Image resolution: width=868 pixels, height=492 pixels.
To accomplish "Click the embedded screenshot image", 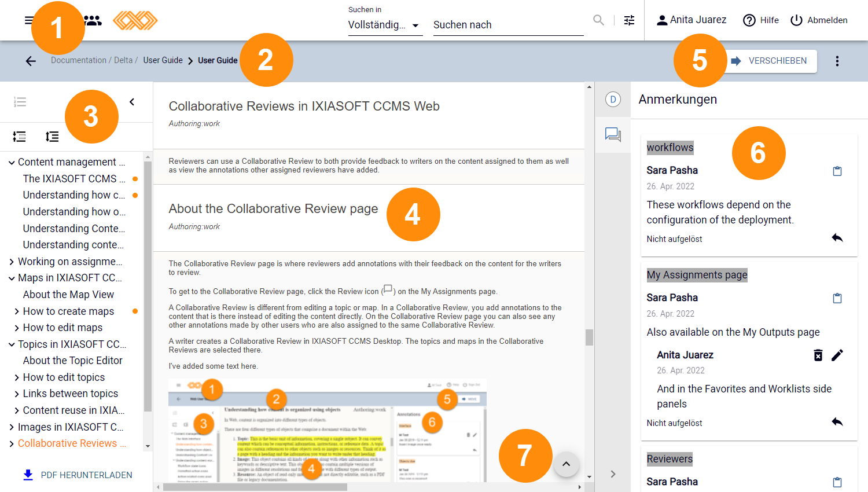I will 328,431.
